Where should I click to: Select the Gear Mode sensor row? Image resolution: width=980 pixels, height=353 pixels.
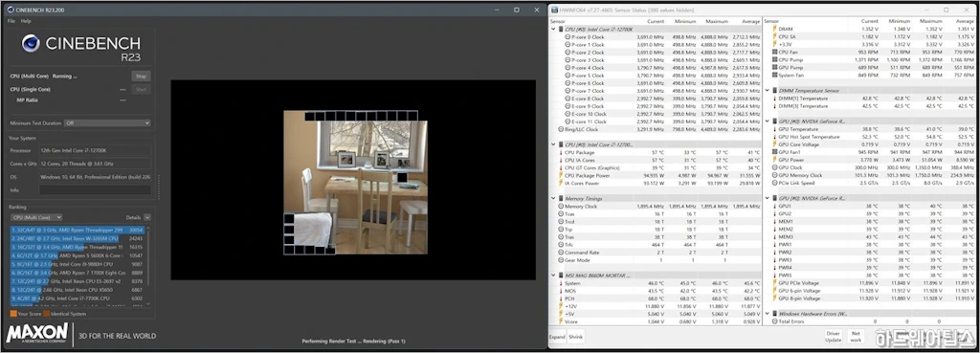coord(656,260)
